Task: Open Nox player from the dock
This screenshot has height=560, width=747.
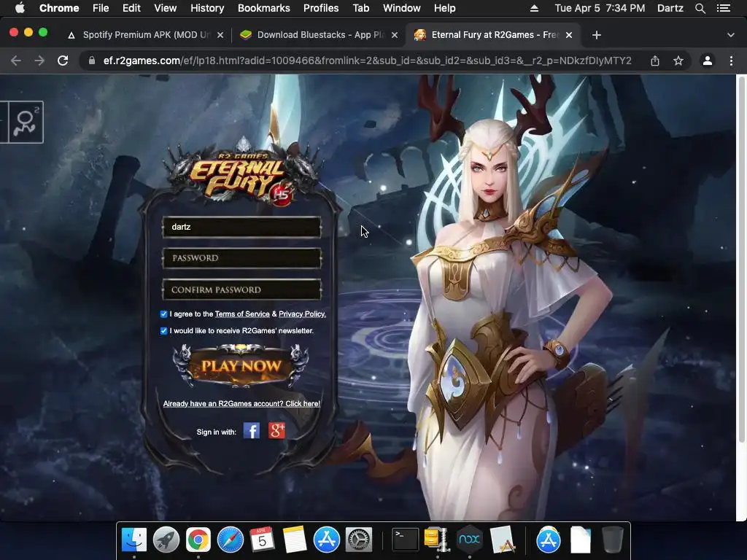Action: click(x=469, y=540)
